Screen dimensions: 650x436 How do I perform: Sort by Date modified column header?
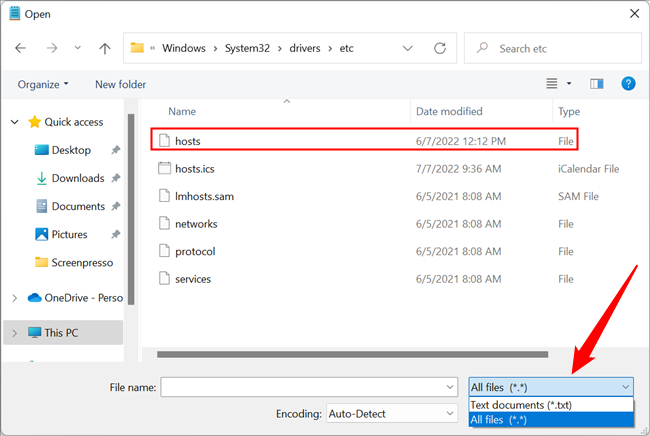(x=448, y=111)
